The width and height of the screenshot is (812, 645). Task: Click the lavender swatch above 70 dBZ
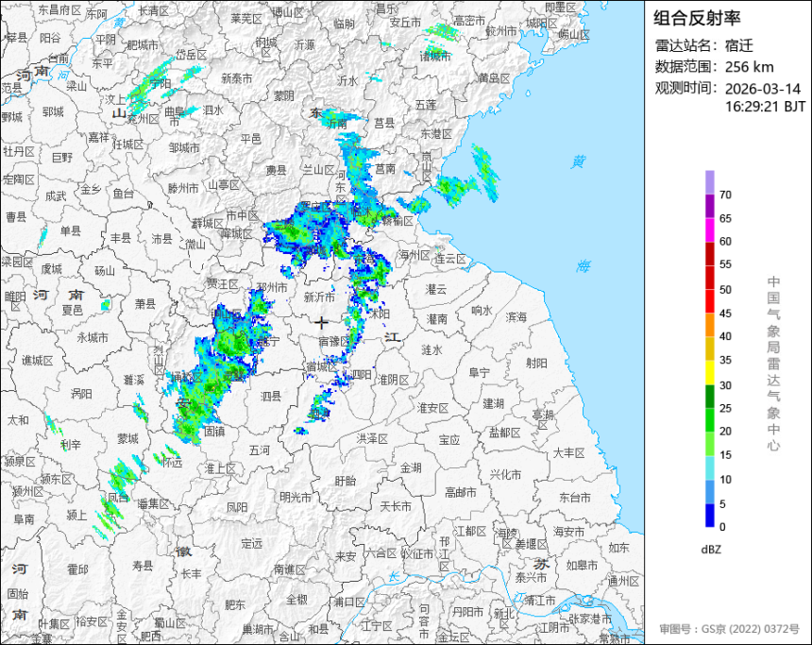click(x=709, y=182)
